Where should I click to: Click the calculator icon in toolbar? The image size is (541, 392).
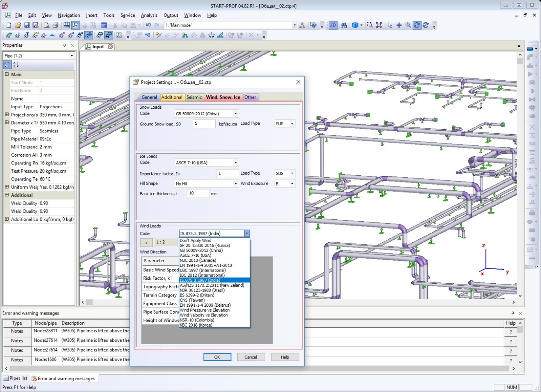104,25
